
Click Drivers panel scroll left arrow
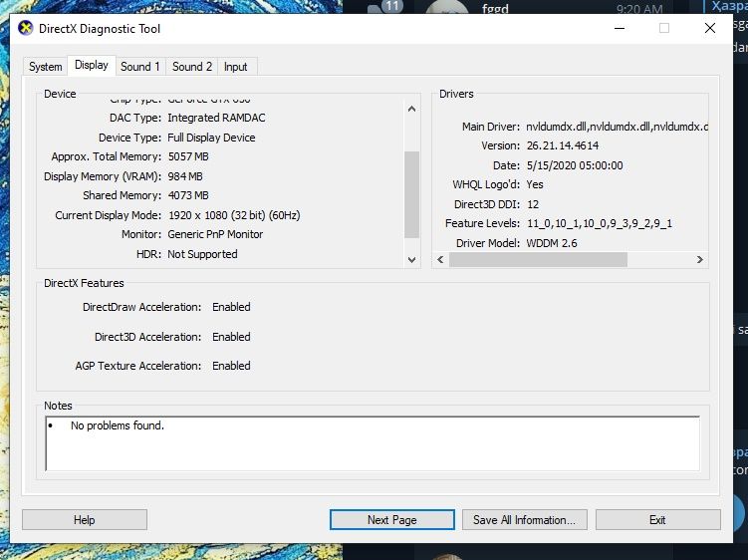point(440,260)
